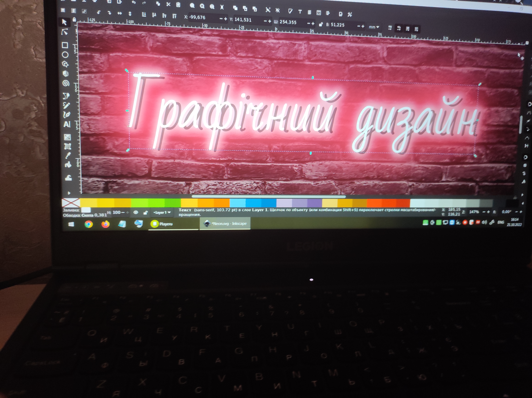Select the Dropper color picker tool
This screenshot has width=532, height=398.
[x=68, y=155]
